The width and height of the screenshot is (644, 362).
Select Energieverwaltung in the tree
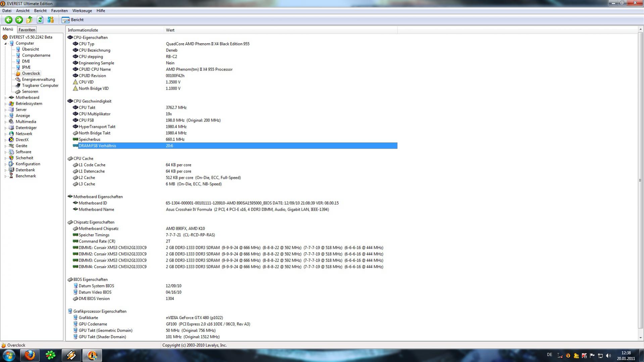[38, 80]
